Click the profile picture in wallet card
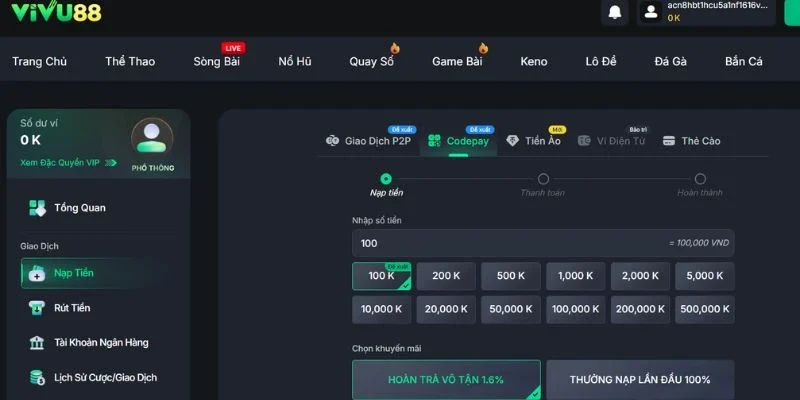 (152, 138)
